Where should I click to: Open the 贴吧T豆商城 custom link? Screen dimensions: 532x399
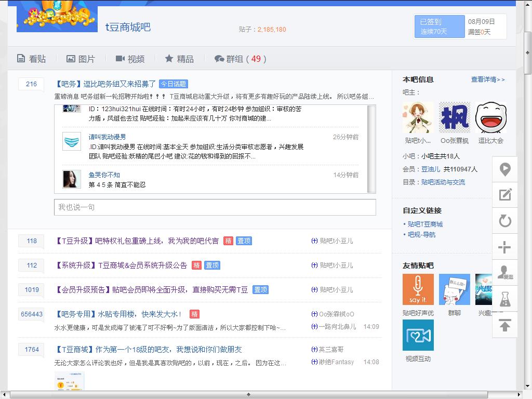tap(425, 224)
